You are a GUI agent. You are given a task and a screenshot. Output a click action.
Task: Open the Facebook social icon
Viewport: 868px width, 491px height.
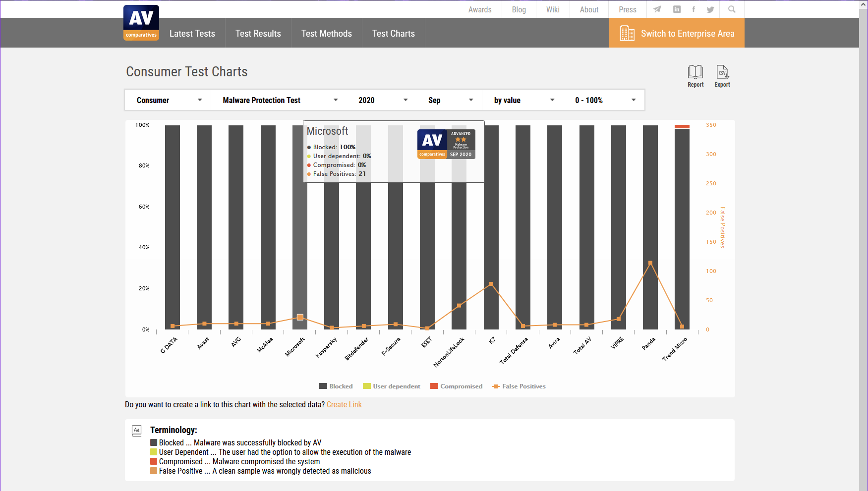click(694, 9)
